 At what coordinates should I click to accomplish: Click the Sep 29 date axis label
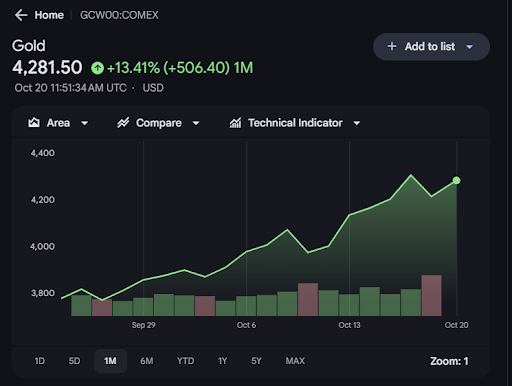point(143,325)
